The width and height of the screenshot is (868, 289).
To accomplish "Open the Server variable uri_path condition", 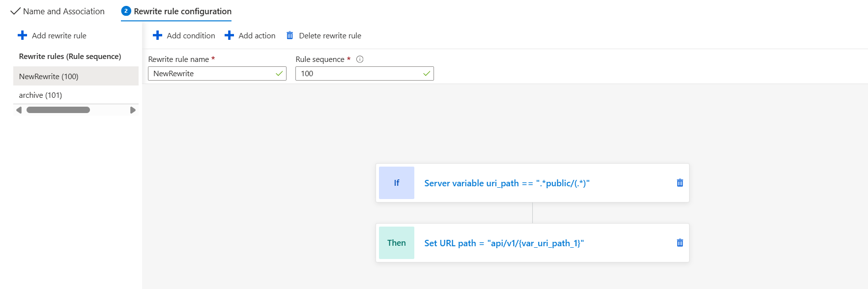I will tap(506, 183).
